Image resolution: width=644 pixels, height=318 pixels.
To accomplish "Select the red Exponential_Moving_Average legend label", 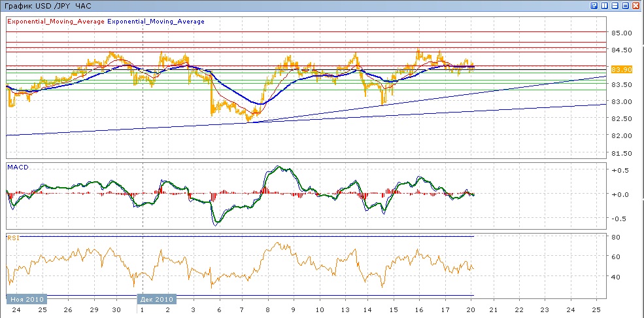I will [56, 22].
